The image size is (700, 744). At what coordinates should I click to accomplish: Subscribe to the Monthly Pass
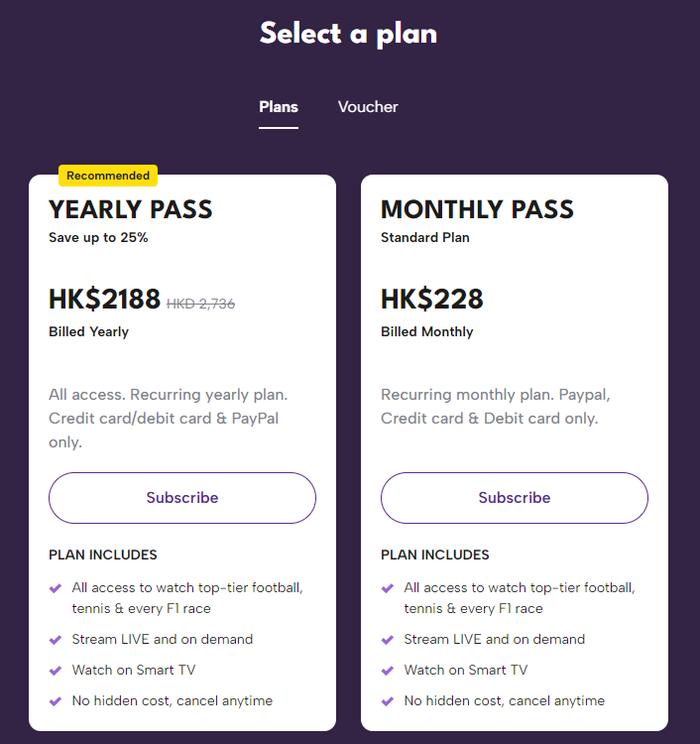pos(515,498)
